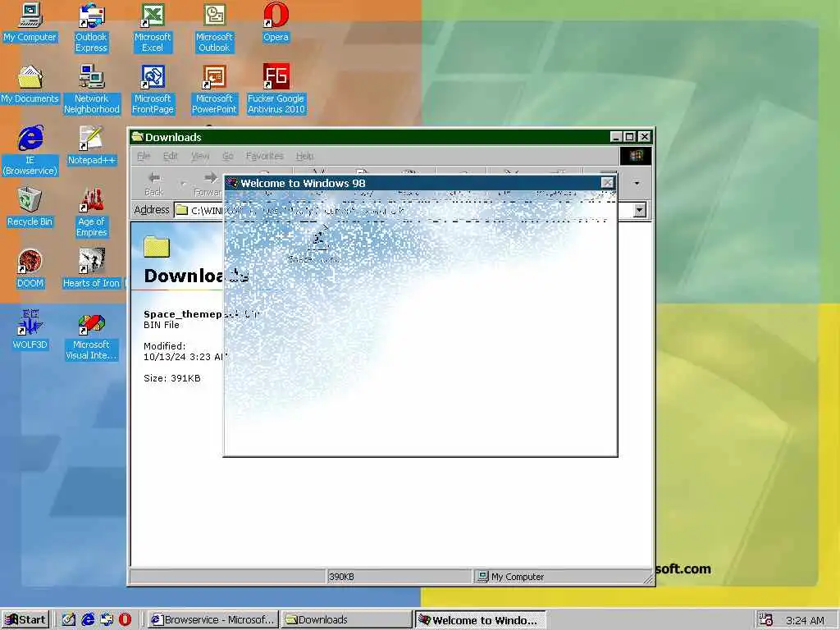Viewport: 840px width, 630px height.
Task: Click the Task Scheduler tray icon
Action: (765, 620)
